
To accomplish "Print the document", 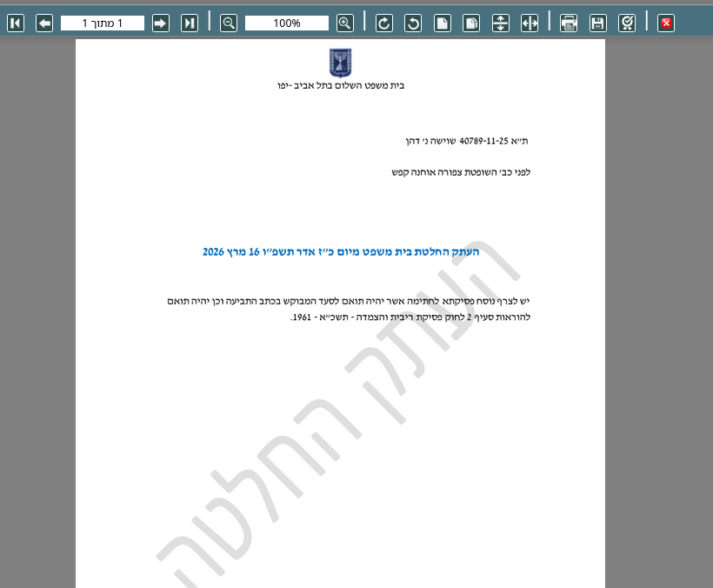I will (x=569, y=23).
